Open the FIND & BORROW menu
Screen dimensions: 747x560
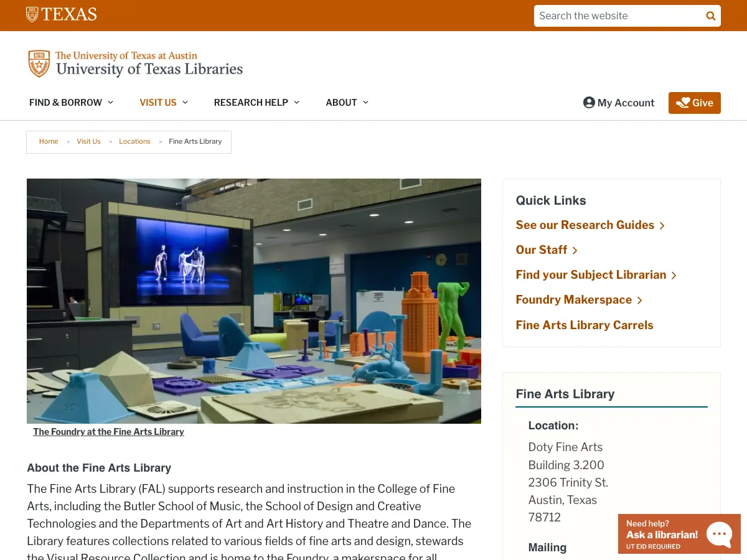pyautogui.click(x=65, y=103)
